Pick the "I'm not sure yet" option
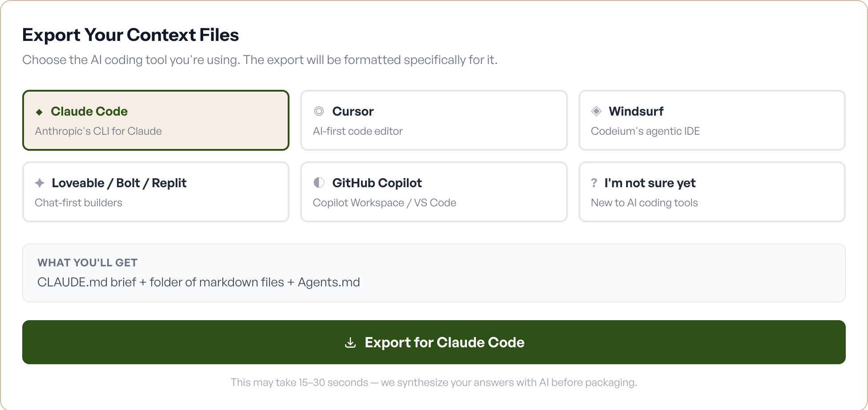This screenshot has height=410, width=868. (x=711, y=192)
